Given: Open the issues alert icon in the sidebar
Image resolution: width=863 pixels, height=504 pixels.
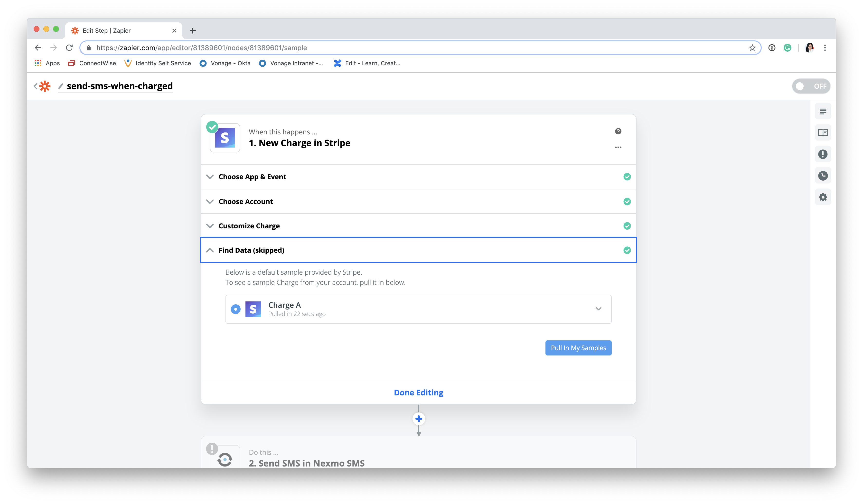Looking at the screenshot, I should click(x=823, y=154).
